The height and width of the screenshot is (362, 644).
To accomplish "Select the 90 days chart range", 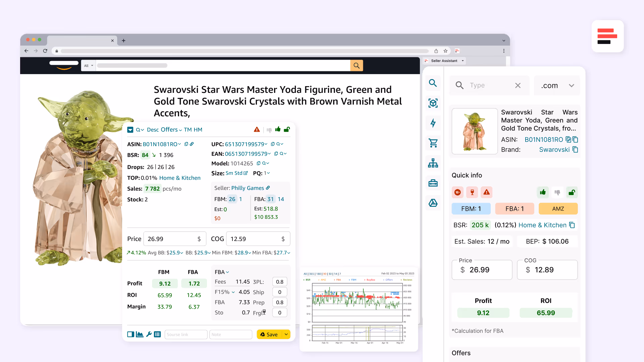I will 325,274.
